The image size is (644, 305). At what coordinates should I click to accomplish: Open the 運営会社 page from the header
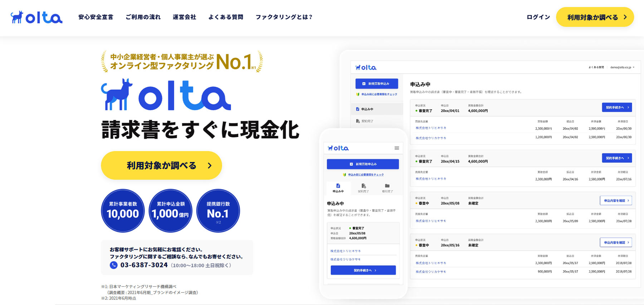(184, 17)
